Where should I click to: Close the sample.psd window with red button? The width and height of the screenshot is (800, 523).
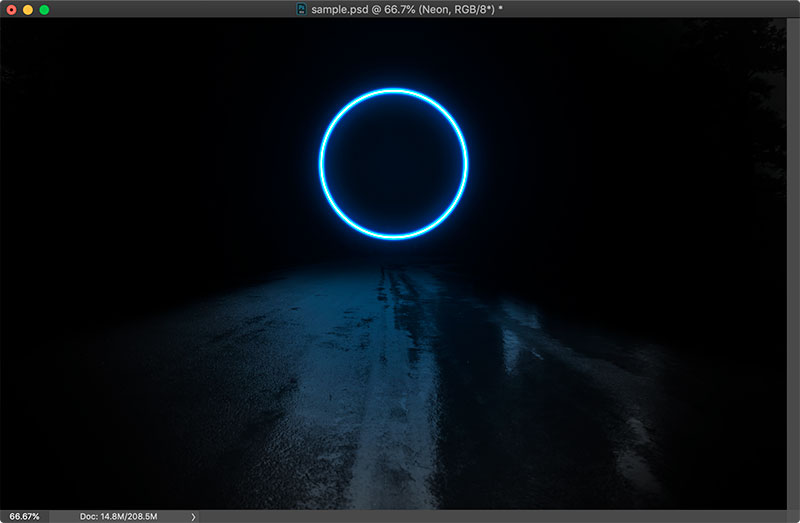(11, 9)
